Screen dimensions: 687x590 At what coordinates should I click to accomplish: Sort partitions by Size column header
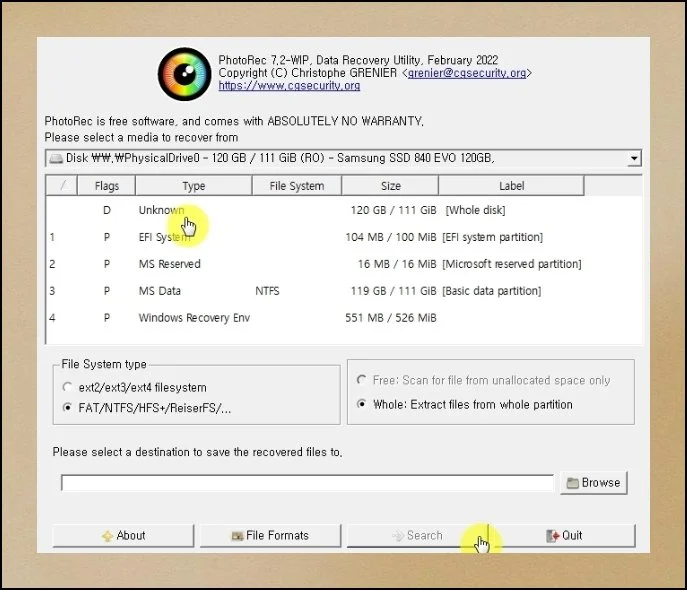coord(391,186)
